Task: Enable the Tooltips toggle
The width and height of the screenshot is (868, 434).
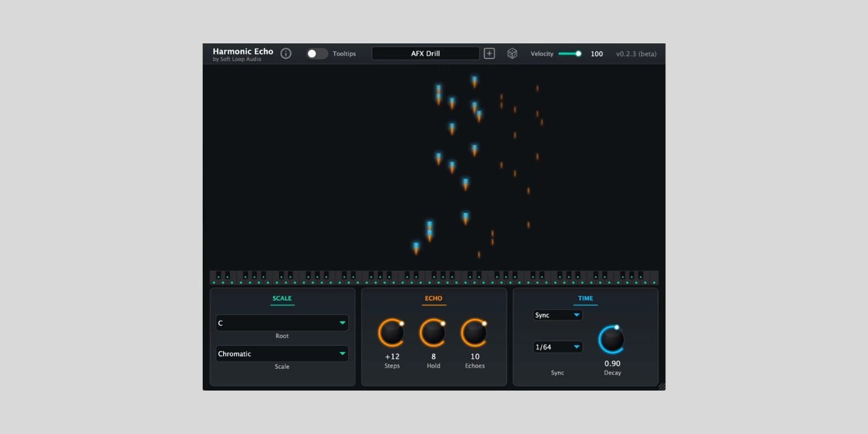Action: (x=317, y=54)
